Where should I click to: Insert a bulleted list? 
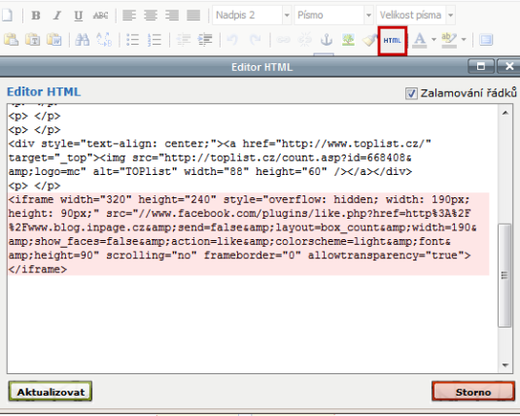[x=133, y=40]
